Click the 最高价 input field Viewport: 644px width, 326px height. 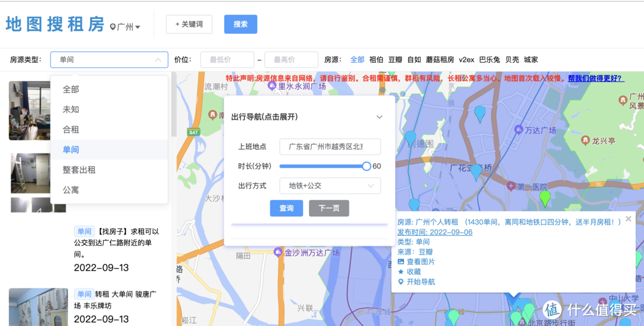pos(291,60)
